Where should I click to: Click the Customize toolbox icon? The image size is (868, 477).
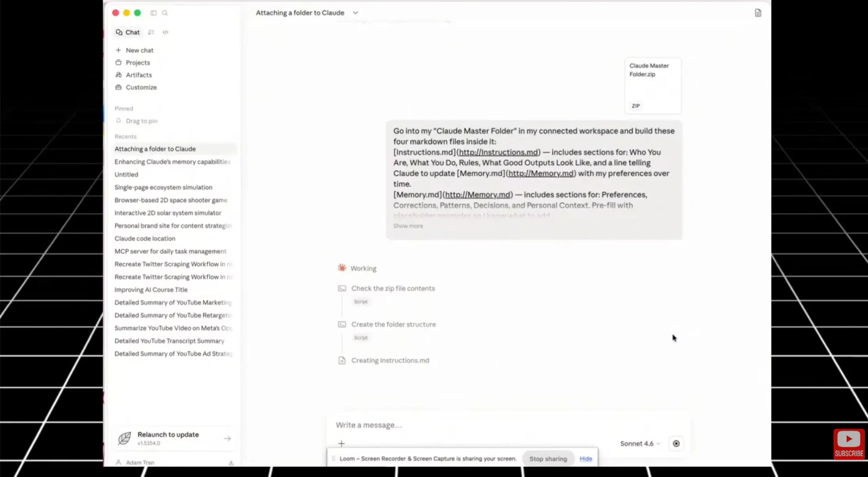(118, 87)
